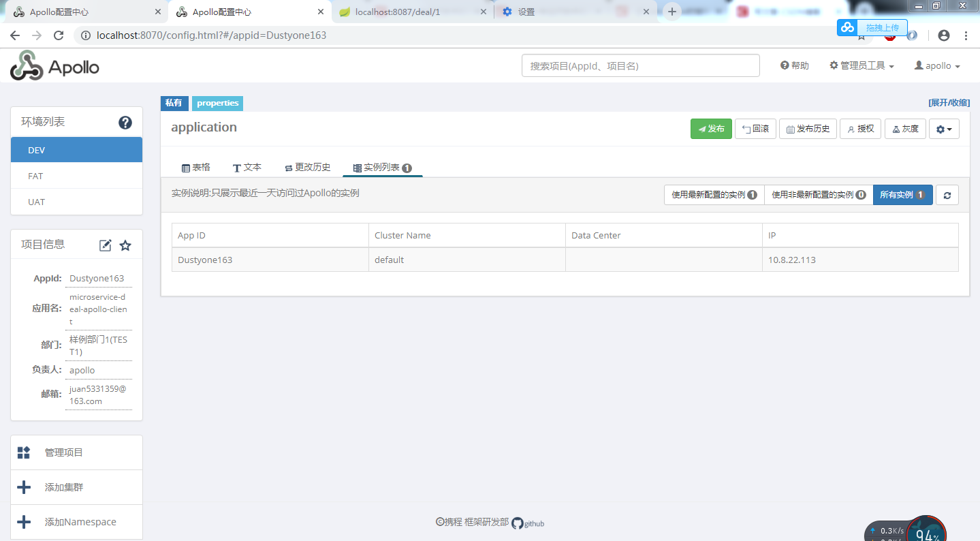The width and height of the screenshot is (980, 541).
Task: Click the 授权 authorization button
Action: pyautogui.click(x=861, y=129)
